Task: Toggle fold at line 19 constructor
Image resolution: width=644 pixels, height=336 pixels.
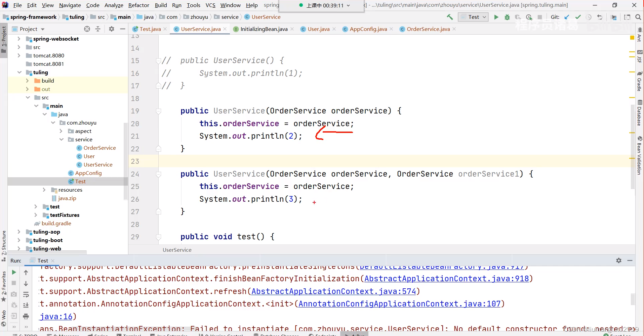Action: [x=158, y=111]
